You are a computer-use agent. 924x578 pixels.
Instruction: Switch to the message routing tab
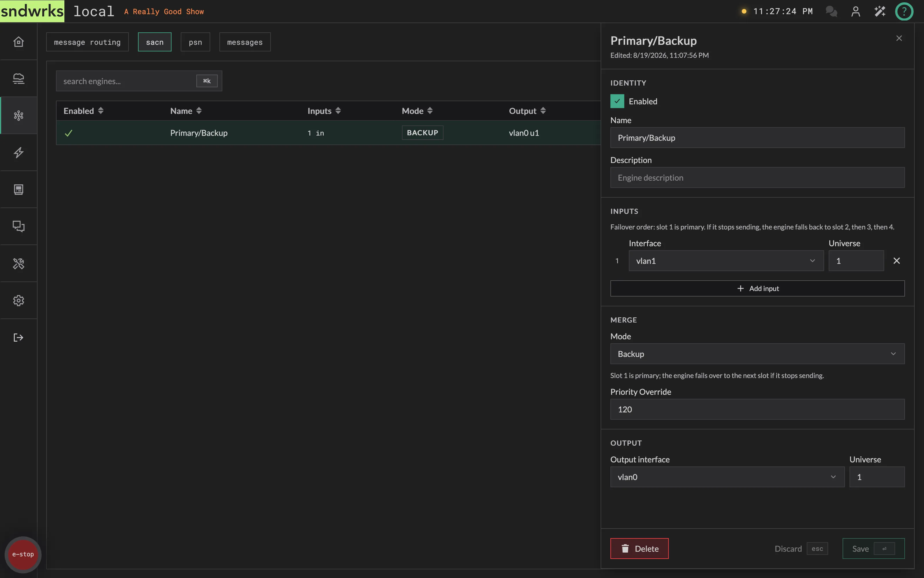coord(87,42)
